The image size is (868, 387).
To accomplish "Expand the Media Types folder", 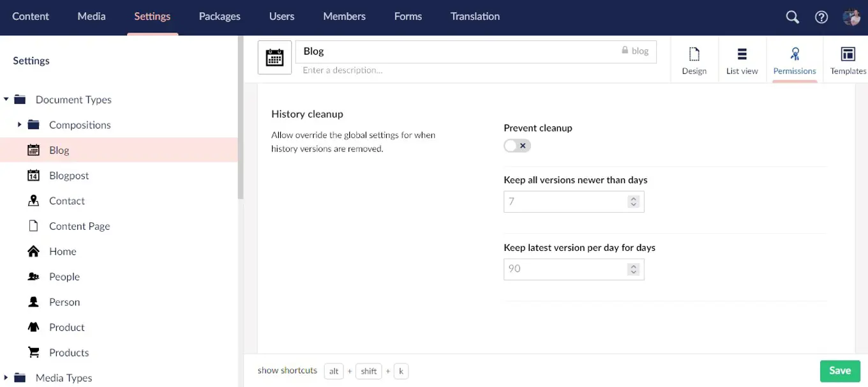I will click(6, 377).
